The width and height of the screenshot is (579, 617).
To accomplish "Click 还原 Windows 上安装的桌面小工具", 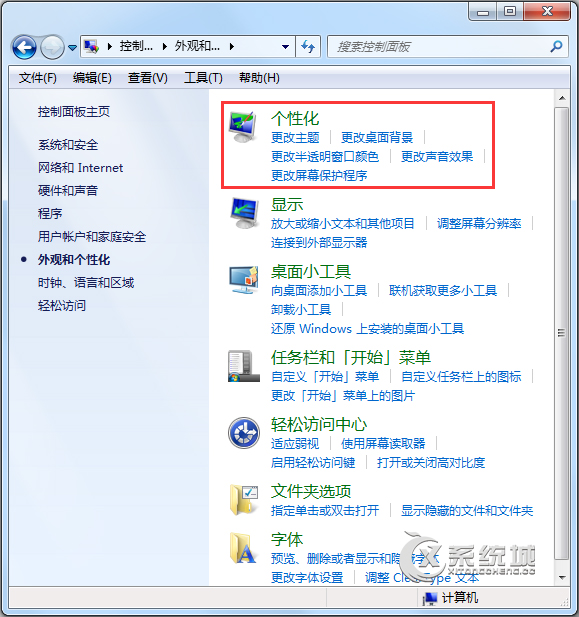I will pyautogui.click(x=368, y=328).
